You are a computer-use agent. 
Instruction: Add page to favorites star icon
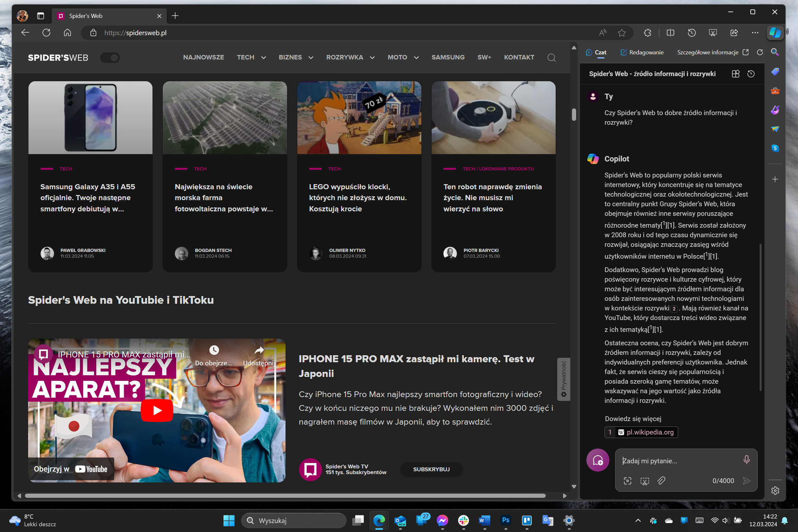[x=622, y=33]
